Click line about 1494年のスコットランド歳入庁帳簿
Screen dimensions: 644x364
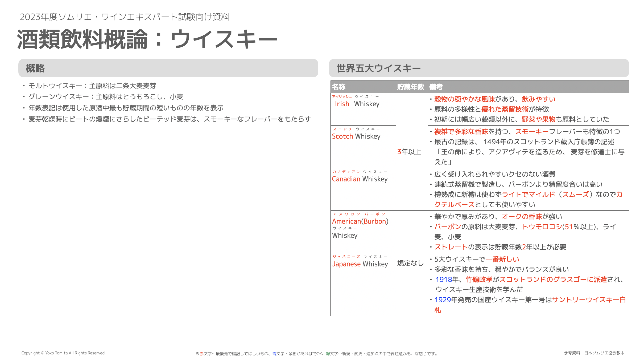click(524, 142)
